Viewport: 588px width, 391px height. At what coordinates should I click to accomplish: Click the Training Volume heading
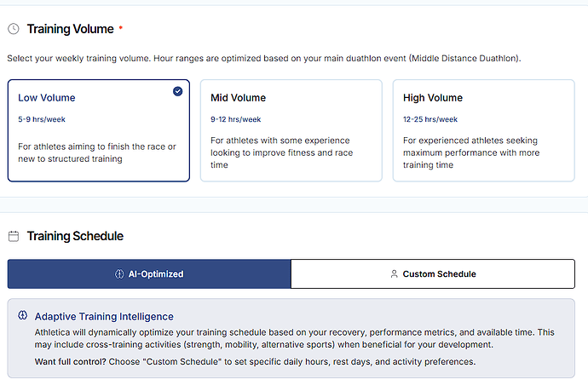click(70, 29)
